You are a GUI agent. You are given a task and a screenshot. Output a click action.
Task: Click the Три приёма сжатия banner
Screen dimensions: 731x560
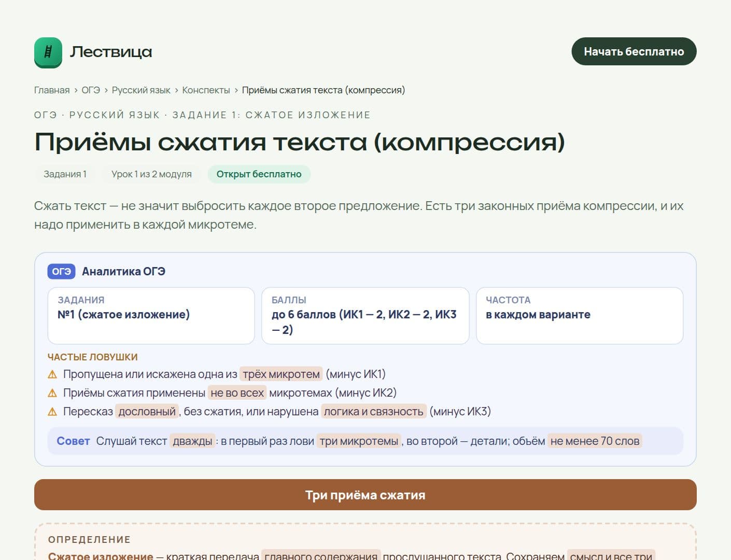click(x=365, y=495)
